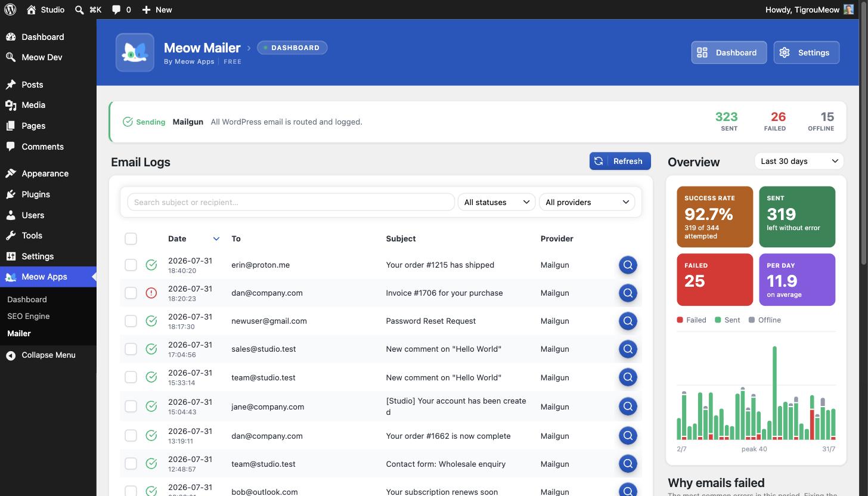The width and height of the screenshot is (868, 496).
Task: Open Meow Apps Dashboard submenu
Action: 27,299
